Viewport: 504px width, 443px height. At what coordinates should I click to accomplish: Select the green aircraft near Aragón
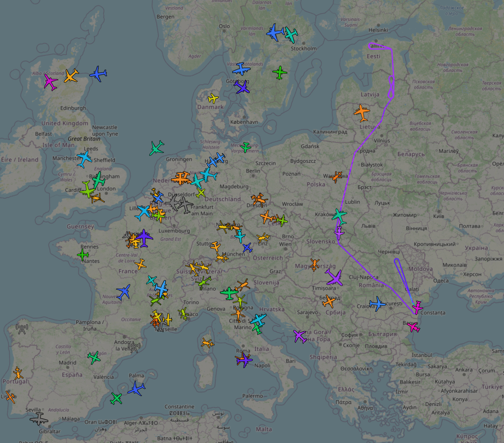point(94,358)
